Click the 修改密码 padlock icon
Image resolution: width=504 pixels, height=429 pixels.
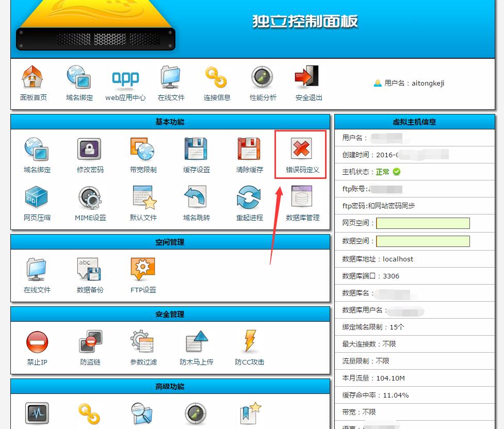coord(90,150)
